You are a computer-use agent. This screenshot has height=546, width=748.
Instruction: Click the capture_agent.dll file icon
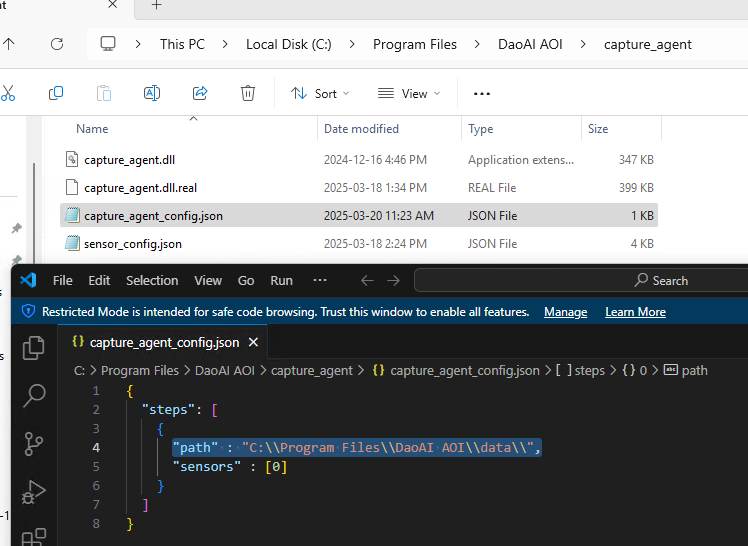[72, 159]
